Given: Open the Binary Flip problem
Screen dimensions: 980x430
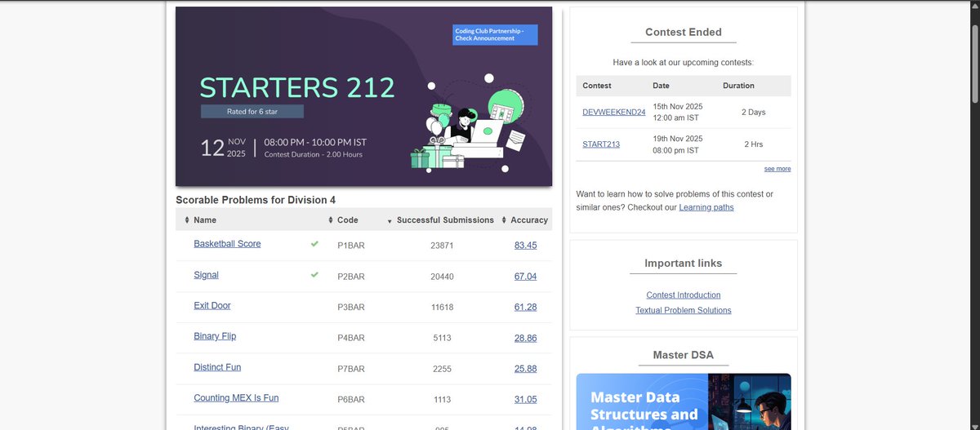Looking at the screenshot, I should [215, 336].
